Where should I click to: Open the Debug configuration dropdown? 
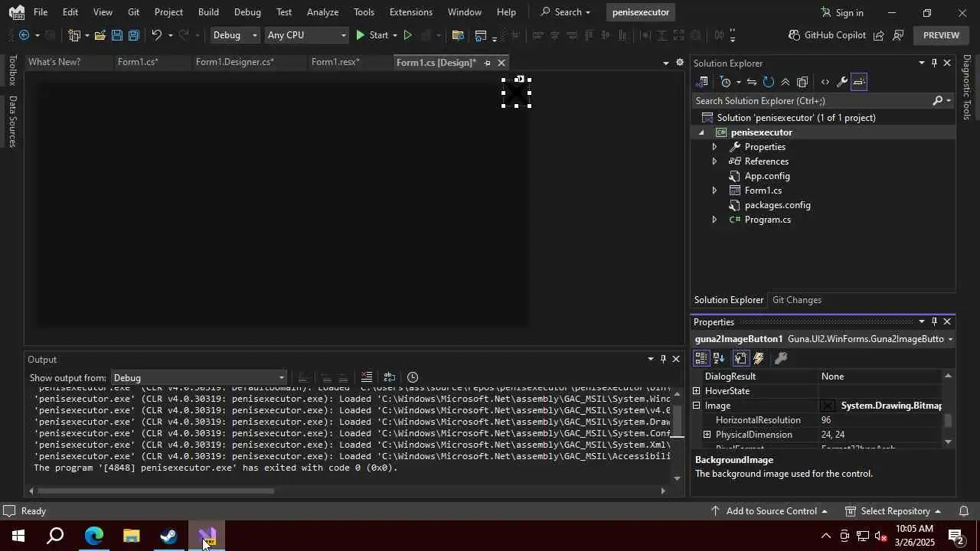click(235, 35)
